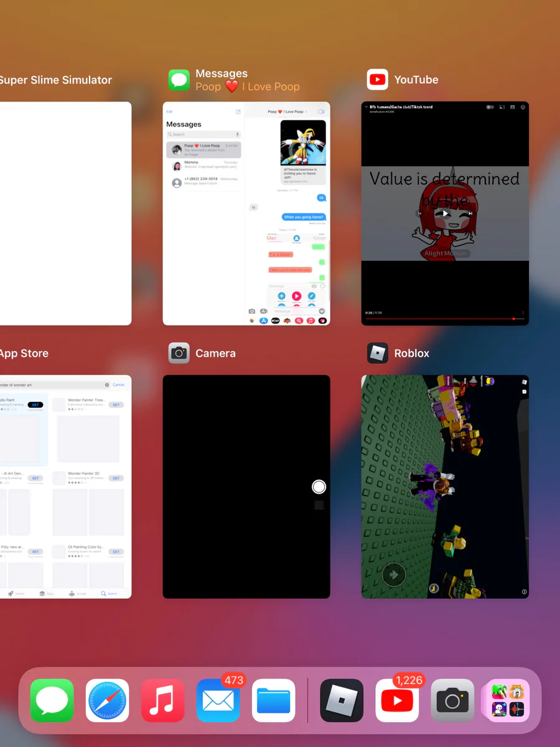Toggle autoplay switch in YouTube player
The height and width of the screenshot is (747, 560).
tap(490, 107)
